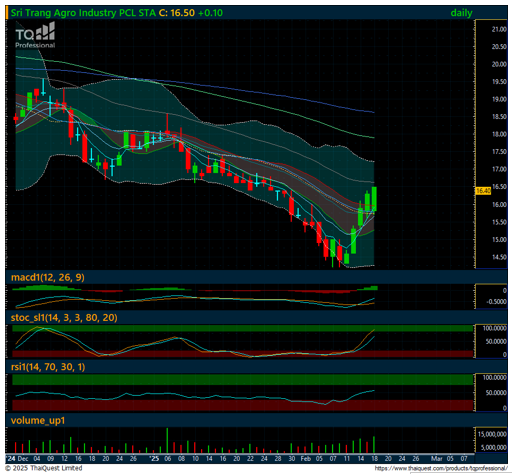The width and height of the screenshot is (512, 474).
Task: Click the 20.50 price axis label
Action: point(499,47)
